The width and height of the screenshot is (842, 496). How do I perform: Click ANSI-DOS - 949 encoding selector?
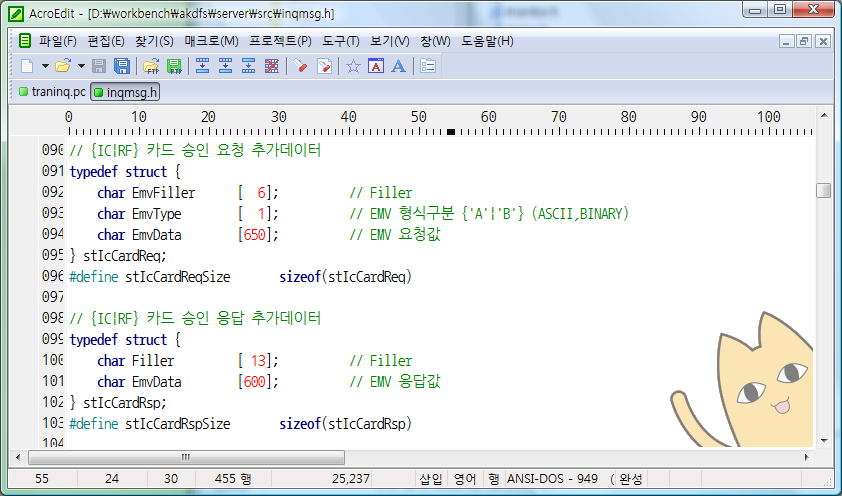click(553, 479)
